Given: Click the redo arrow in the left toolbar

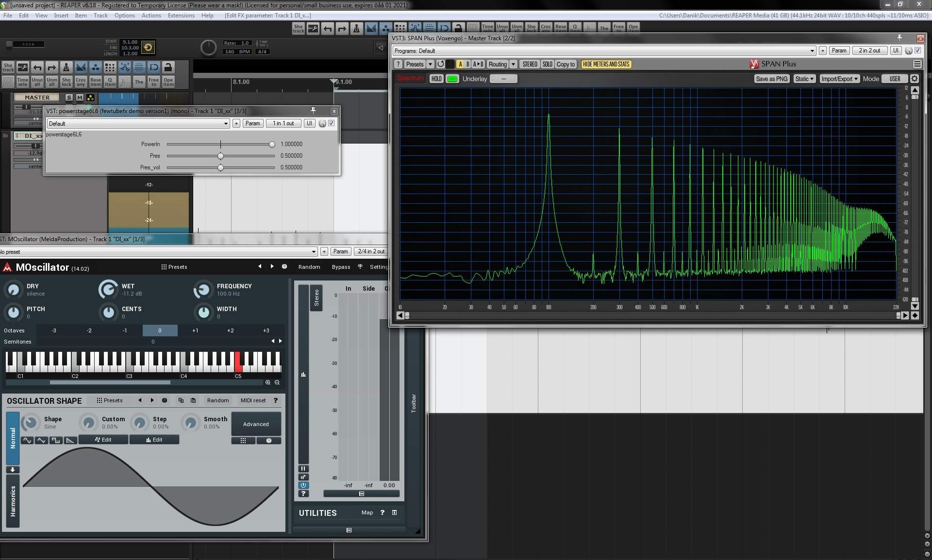Looking at the screenshot, I should pyautogui.click(x=52, y=67).
